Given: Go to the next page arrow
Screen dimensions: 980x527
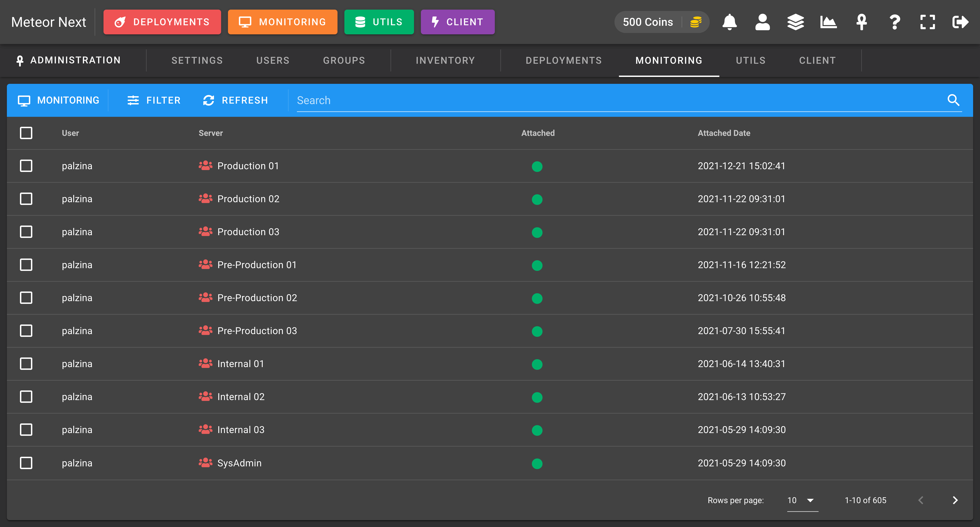Looking at the screenshot, I should pyautogui.click(x=955, y=500).
